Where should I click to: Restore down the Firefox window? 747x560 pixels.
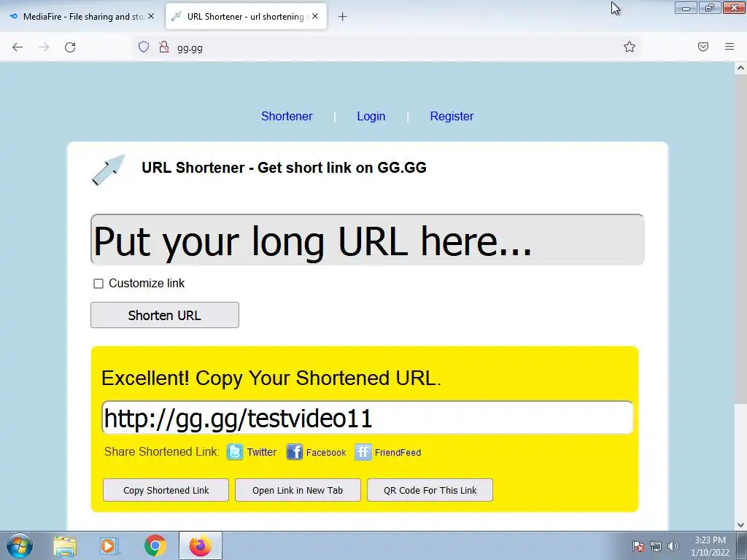pyautogui.click(x=710, y=7)
